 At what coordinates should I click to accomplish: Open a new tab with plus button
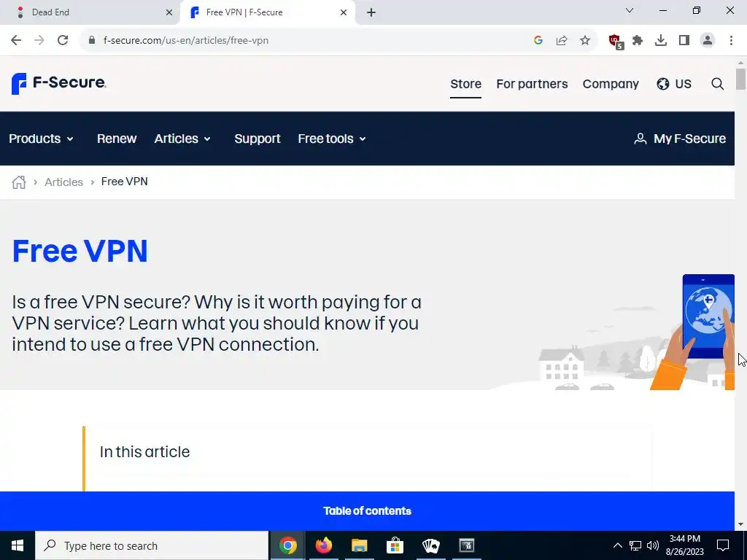coord(371,12)
